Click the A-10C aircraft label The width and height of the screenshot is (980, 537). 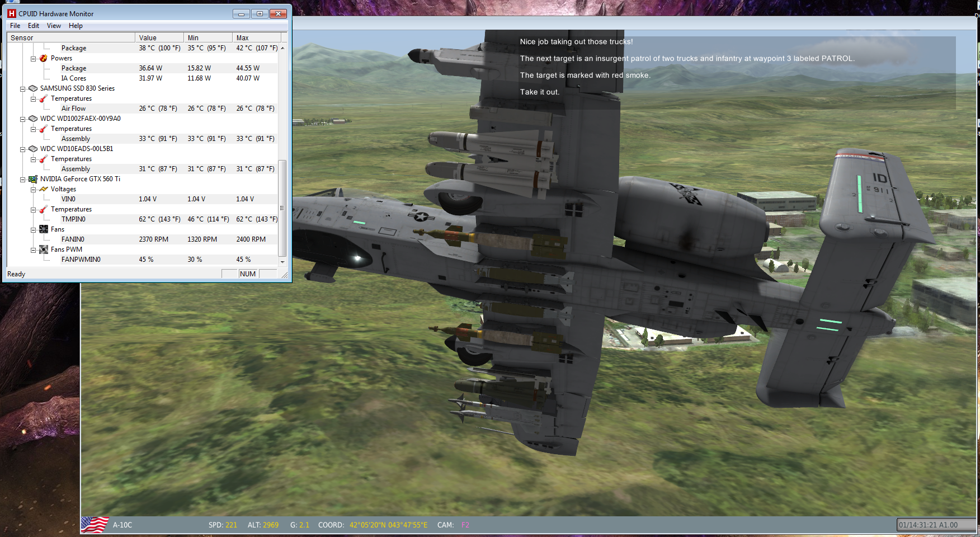123,525
